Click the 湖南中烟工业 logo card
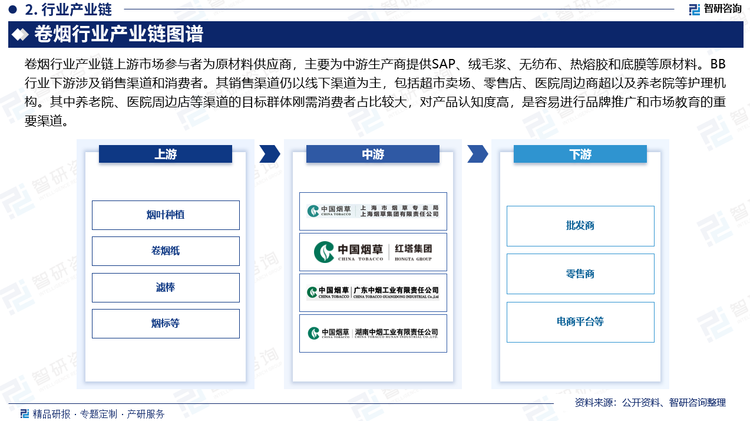 click(373, 333)
